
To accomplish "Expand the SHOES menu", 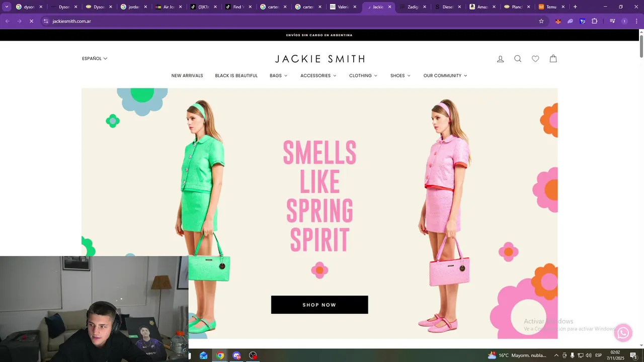I will (400, 75).
